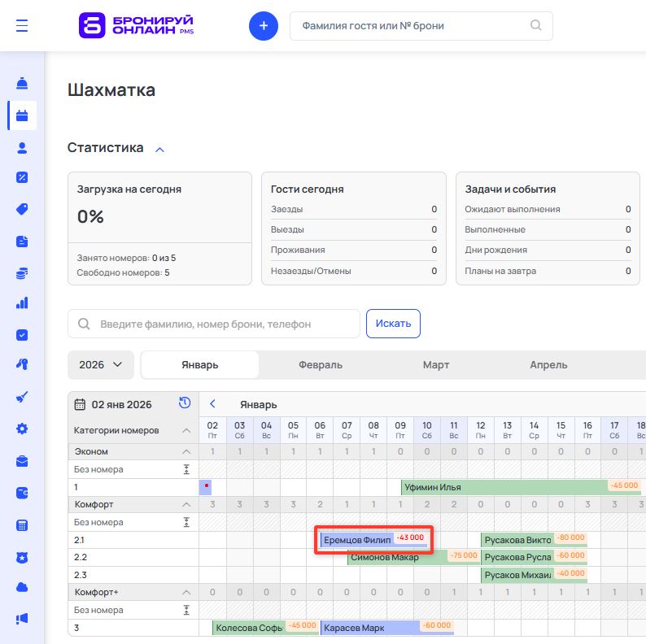Open the gear settings icon in sidebar
The width and height of the screenshot is (646, 644).
(x=22, y=429)
